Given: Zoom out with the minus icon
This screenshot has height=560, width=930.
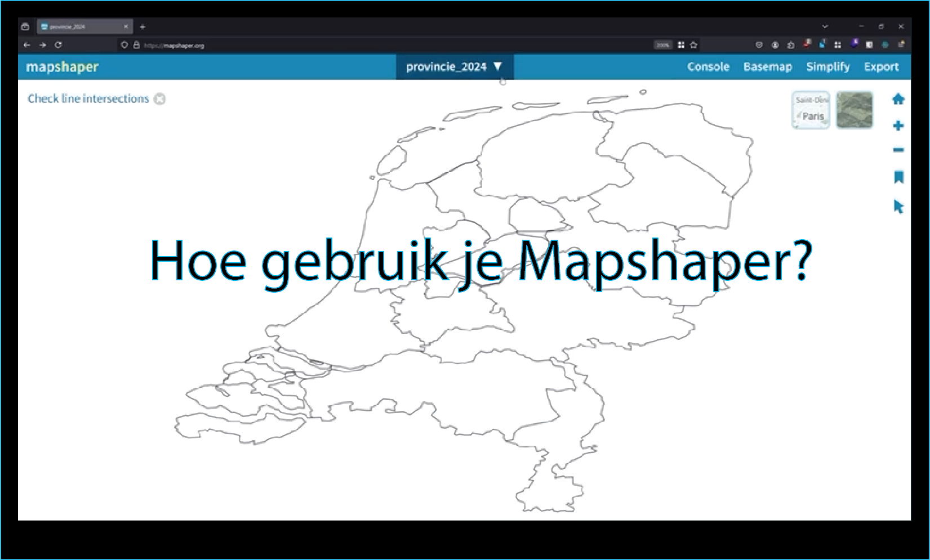Looking at the screenshot, I should click(898, 150).
